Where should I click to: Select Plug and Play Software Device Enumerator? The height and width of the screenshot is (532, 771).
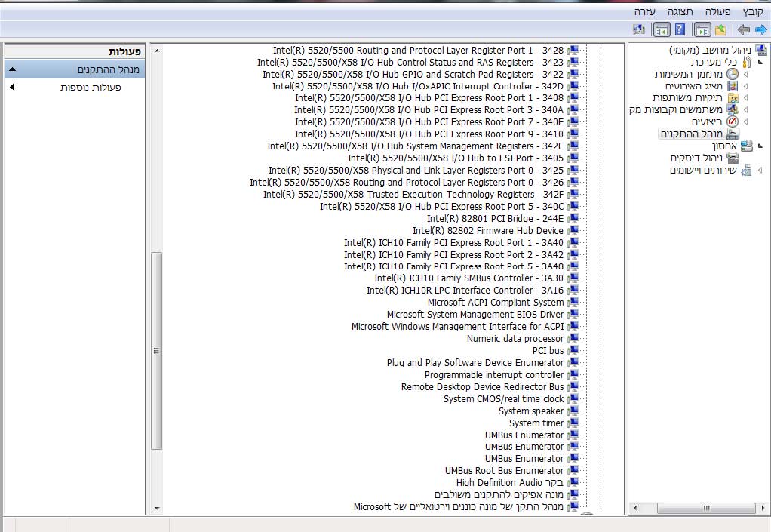tap(475, 363)
